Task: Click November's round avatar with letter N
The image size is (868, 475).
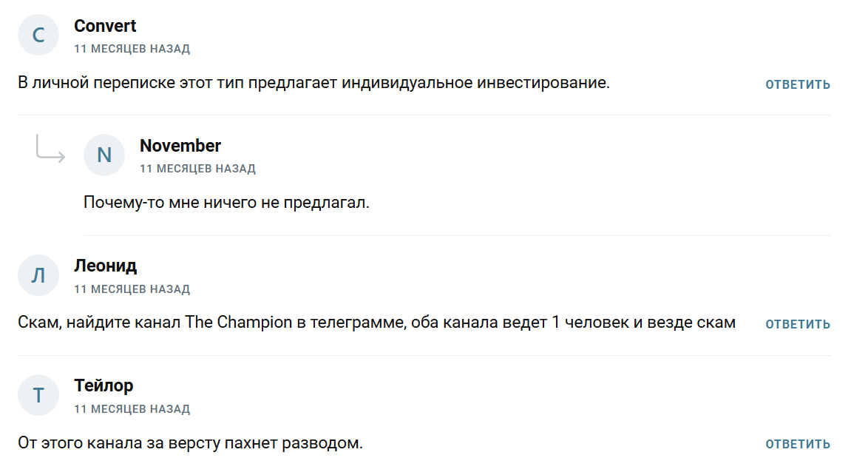Action: [104, 155]
